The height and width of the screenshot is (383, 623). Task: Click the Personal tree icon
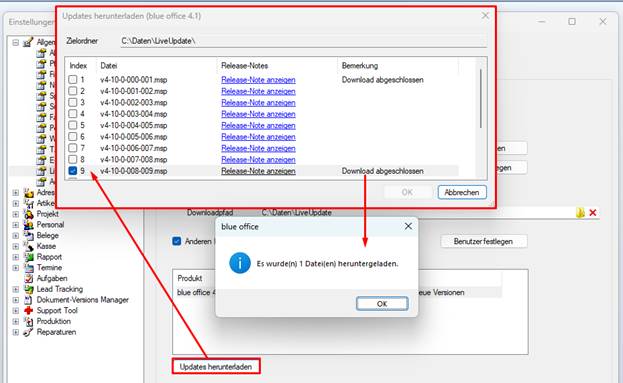click(x=29, y=224)
